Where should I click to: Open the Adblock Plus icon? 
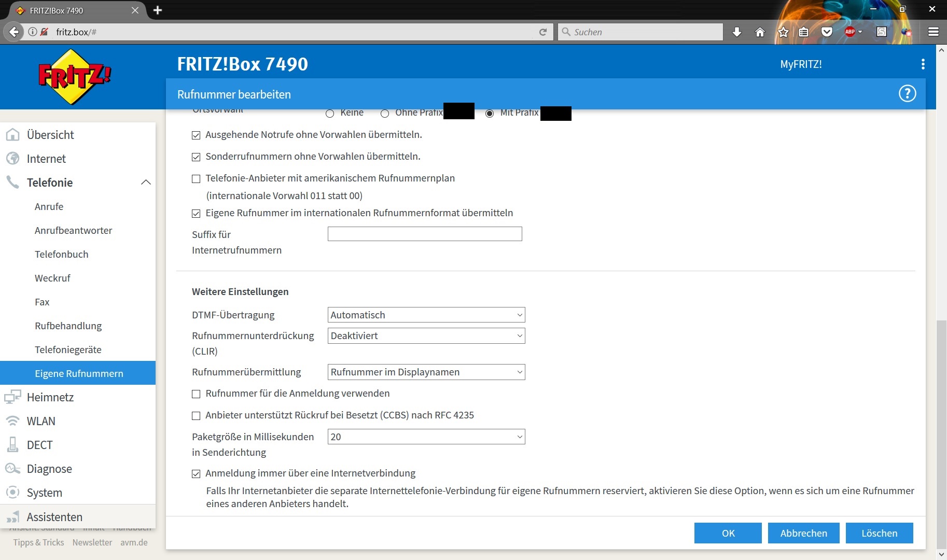[849, 32]
